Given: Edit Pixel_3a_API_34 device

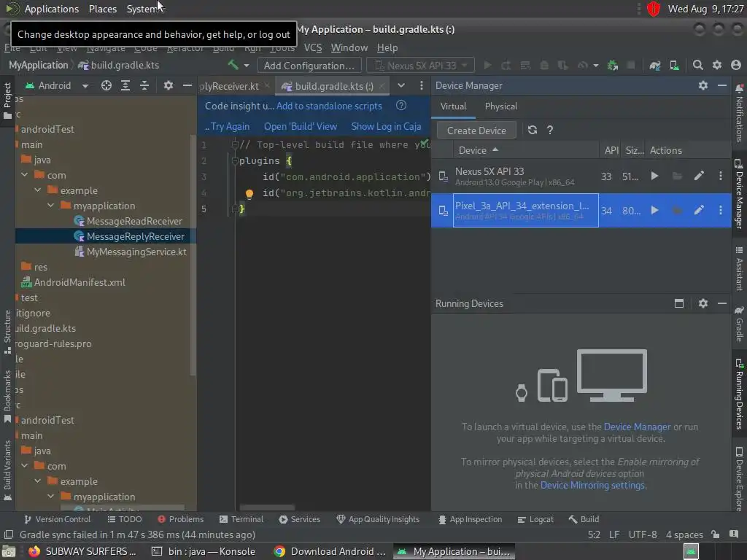Looking at the screenshot, I should point(699,210).
